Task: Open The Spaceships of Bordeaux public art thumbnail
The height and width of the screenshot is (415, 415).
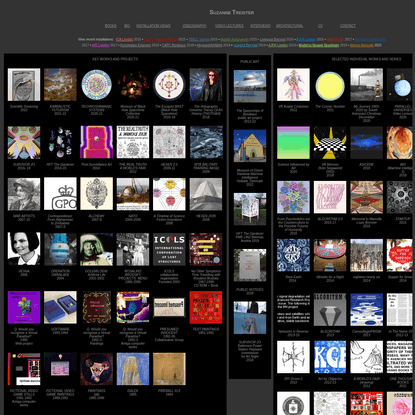Action: click(x=250, y=86)
